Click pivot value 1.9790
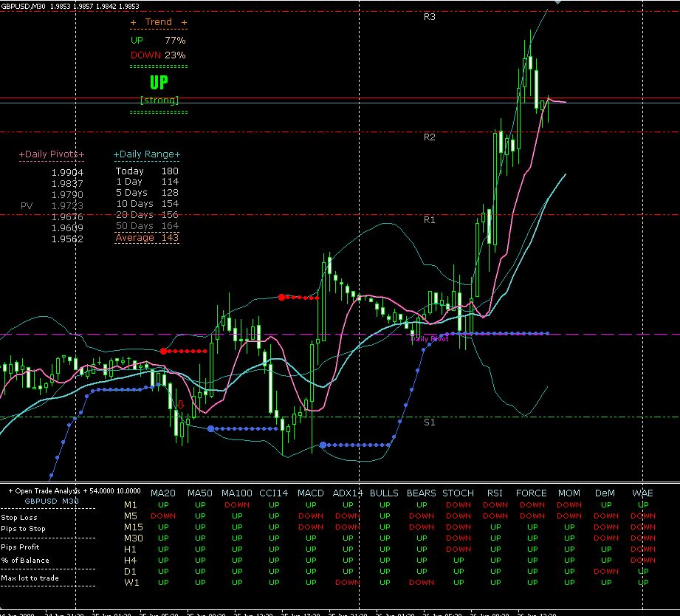Viewport: 680px width, 616px height. (x=67, y=195)
